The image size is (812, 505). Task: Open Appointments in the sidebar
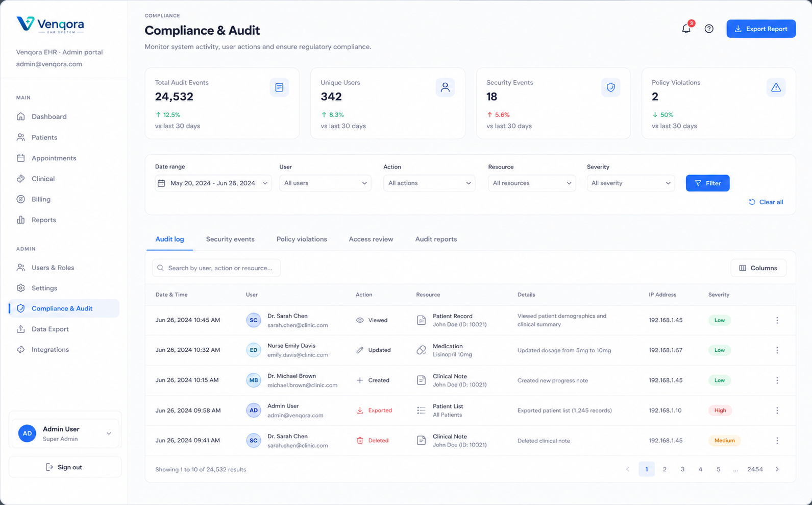point(64,158)
